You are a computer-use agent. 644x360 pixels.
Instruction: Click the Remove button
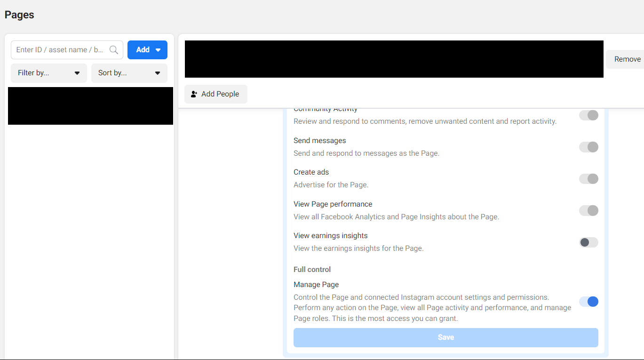click(x=628, y=59)
